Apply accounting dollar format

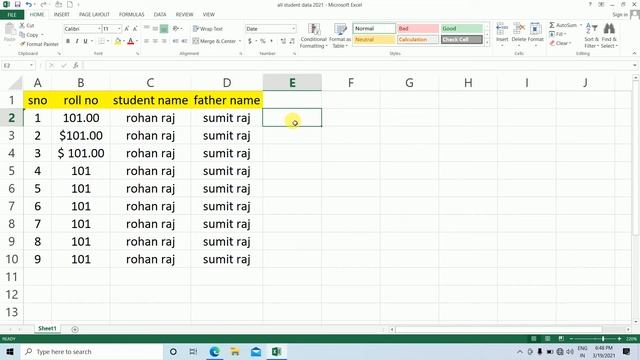249,41
